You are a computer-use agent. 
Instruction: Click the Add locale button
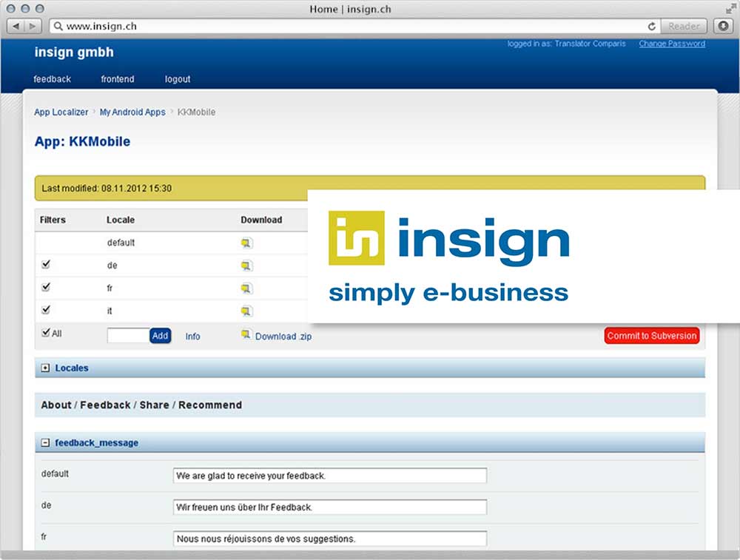[160, 335]
